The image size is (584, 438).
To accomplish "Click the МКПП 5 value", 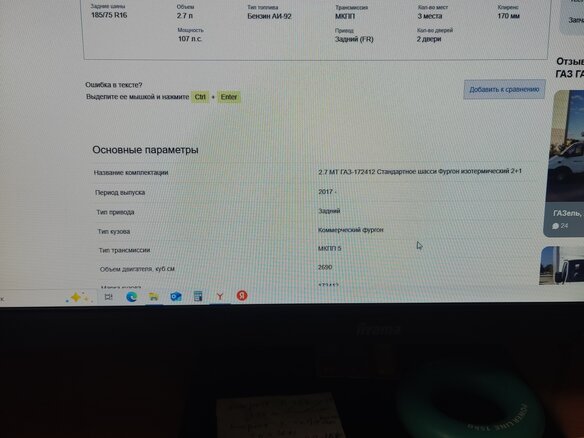I will tap(330, 248).
